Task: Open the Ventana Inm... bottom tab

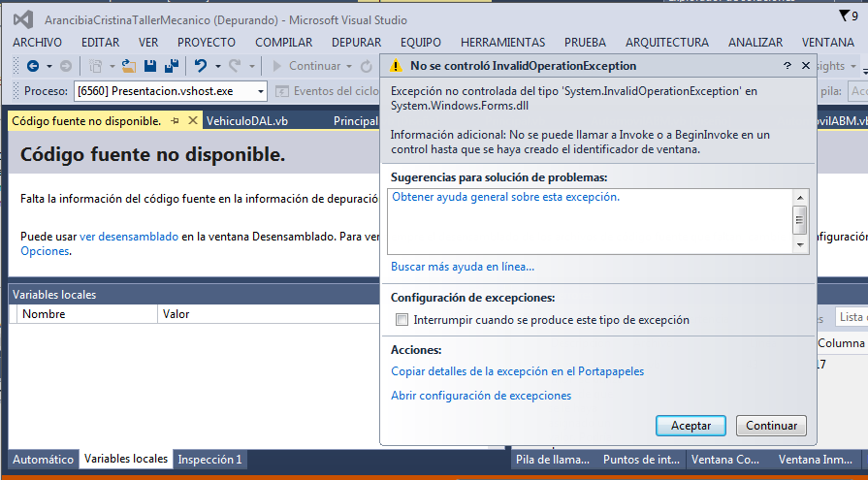Action: tap(816, 460)
